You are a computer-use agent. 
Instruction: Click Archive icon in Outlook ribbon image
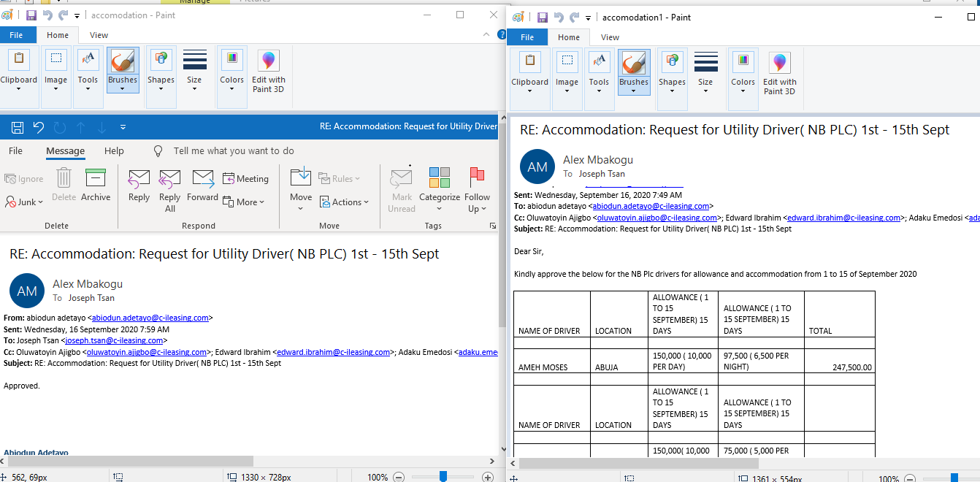[96, 185]
